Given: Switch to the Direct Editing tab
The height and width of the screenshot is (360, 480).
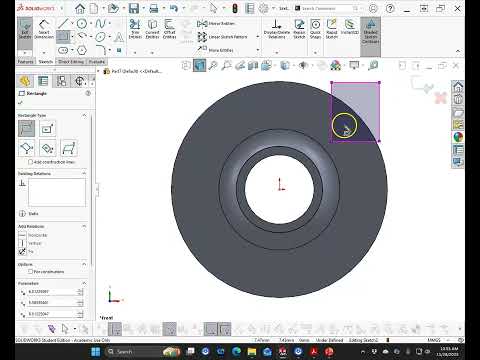Looking at the screenshot, I should click(x=71, y=62).
